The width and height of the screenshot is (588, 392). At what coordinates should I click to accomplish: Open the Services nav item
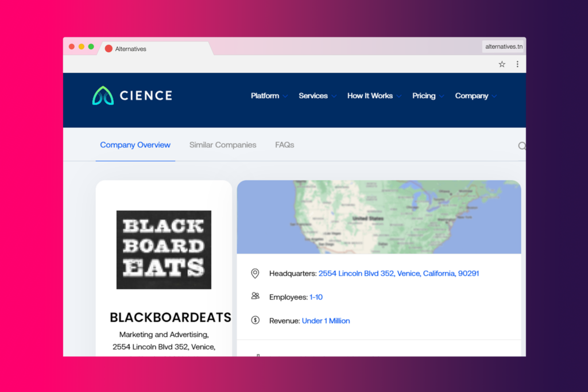click(313, 96)
